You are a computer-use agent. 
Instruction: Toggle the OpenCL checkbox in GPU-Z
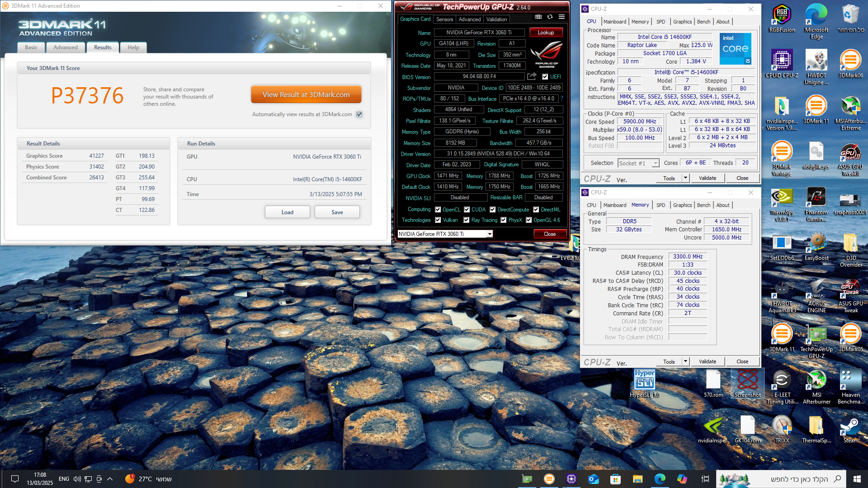tap(438, 210)
